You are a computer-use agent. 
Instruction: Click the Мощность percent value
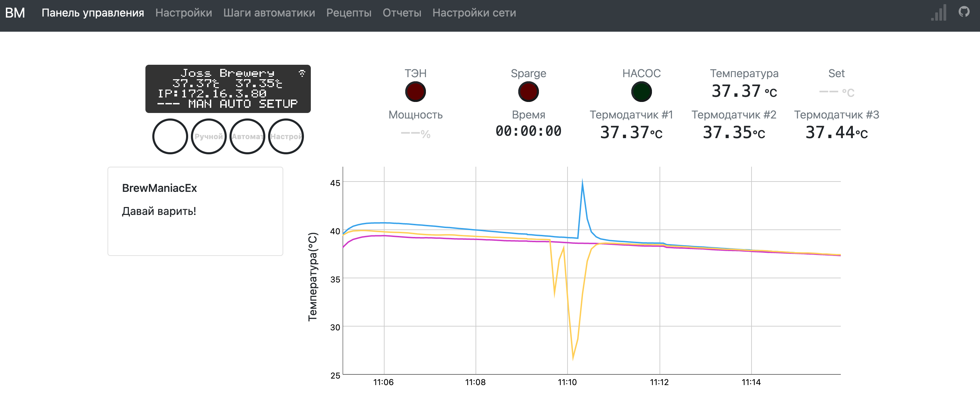[x=416, y=133]
